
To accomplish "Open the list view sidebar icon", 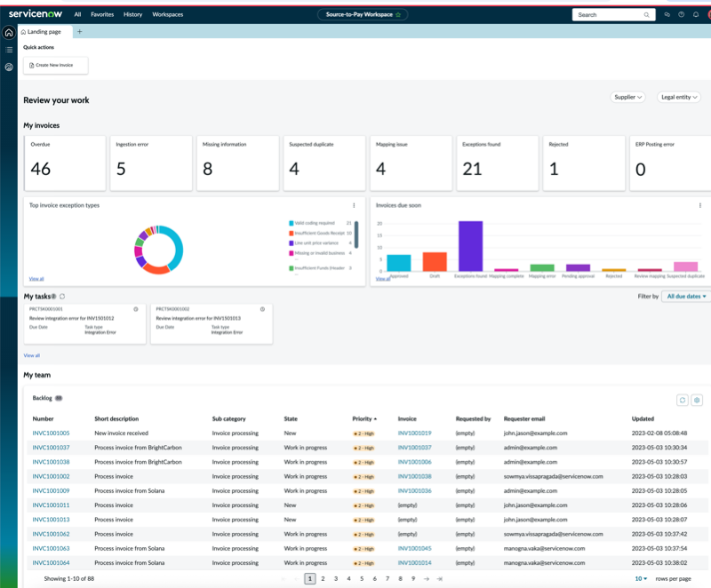I will pos(9,50).
